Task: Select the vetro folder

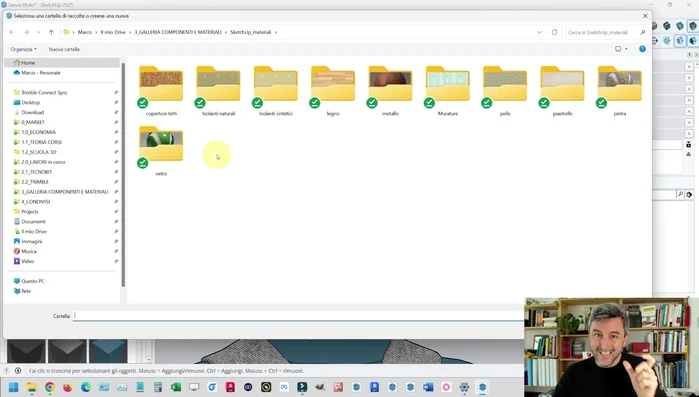Action: tap(161, 151)
